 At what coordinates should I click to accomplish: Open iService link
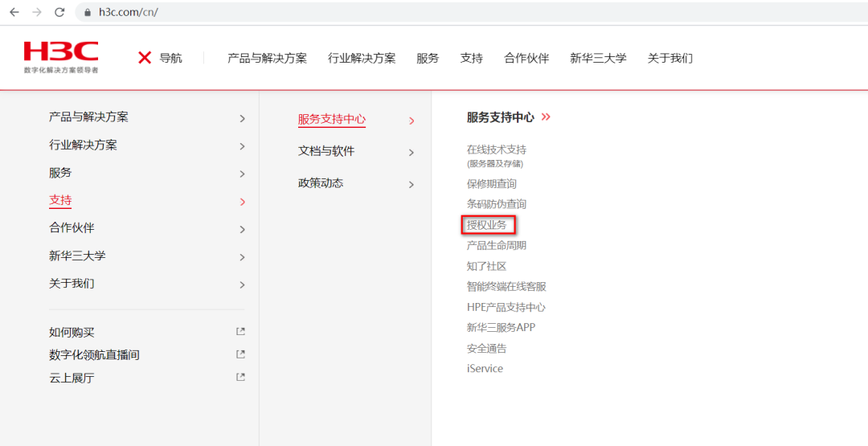tap(485, 369)
